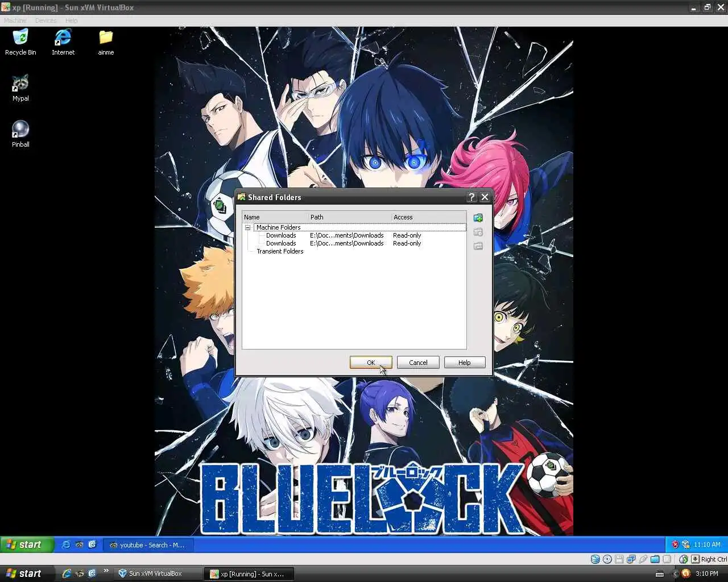This screenshot has height=582, width=728.
Task: Click the raccoon icon in host quick launch
Action: [80, 573]
